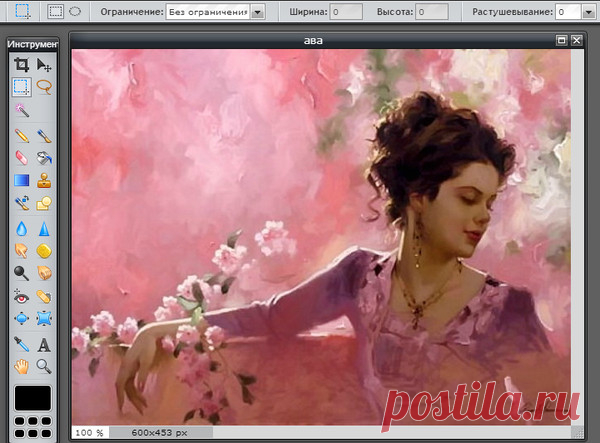Select the Drawing shapes tool
The height and width of the screenshot is (443, 600).
(44, 203)
